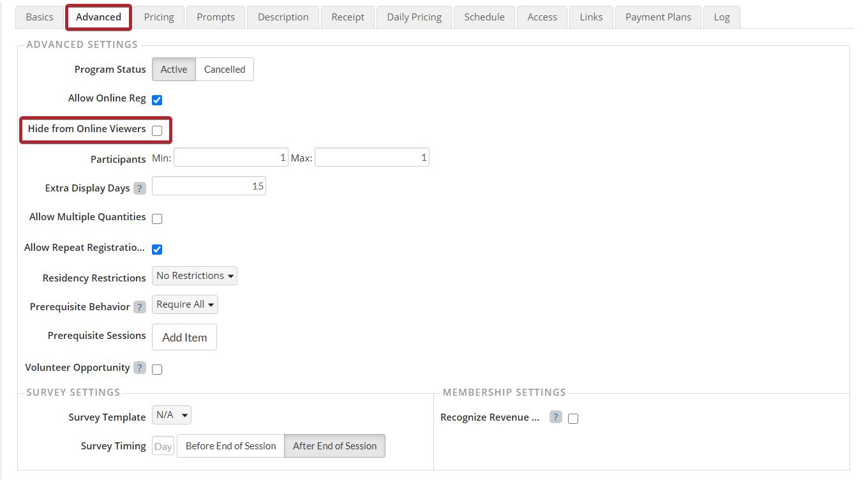Open Residency Restrictions dropdown

point(195,276)
